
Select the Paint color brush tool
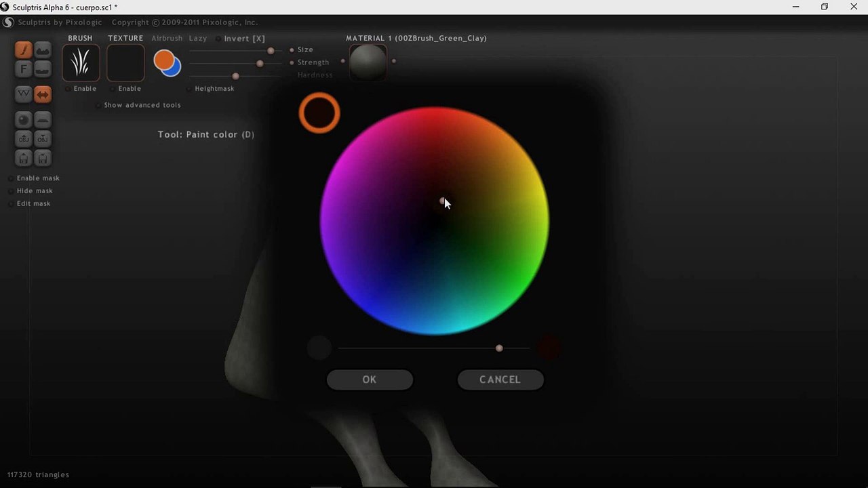(24, 49)
